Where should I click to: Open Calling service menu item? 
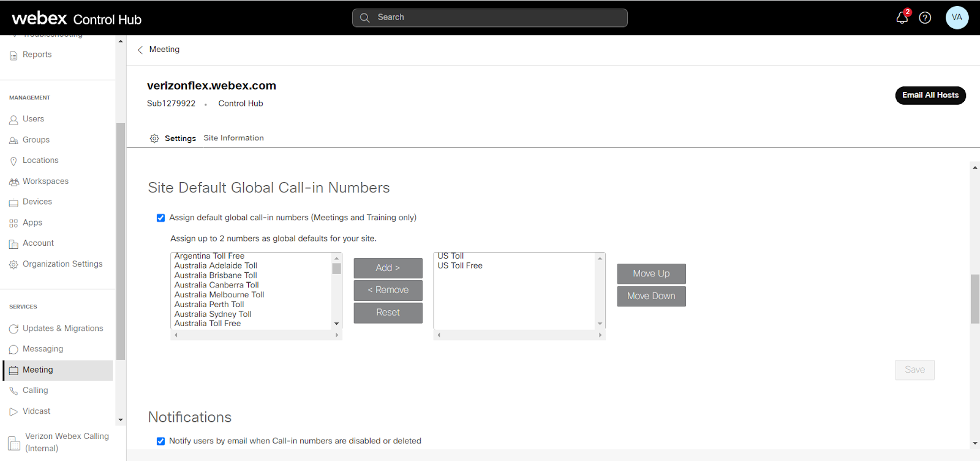pos(35,391)
